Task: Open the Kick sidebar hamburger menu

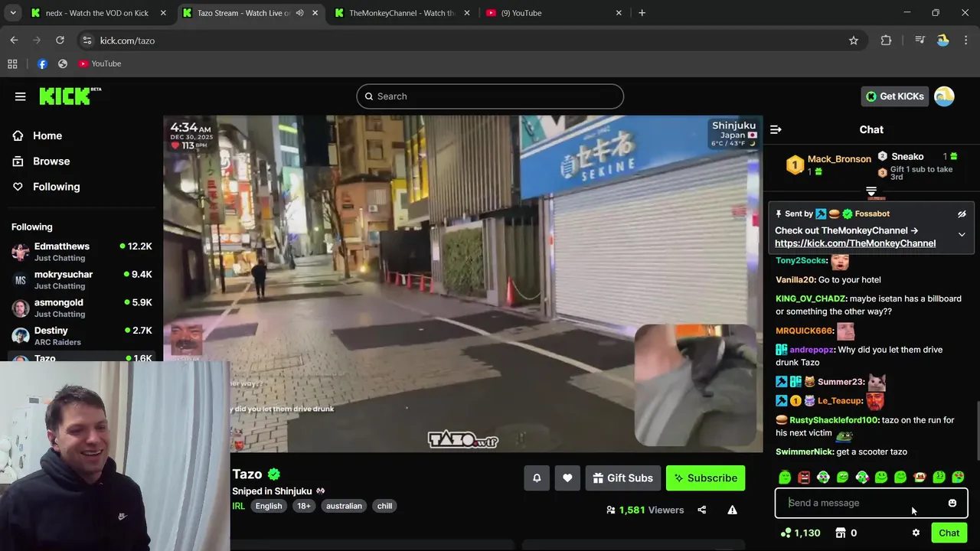Action: click(x=20, y=96)
